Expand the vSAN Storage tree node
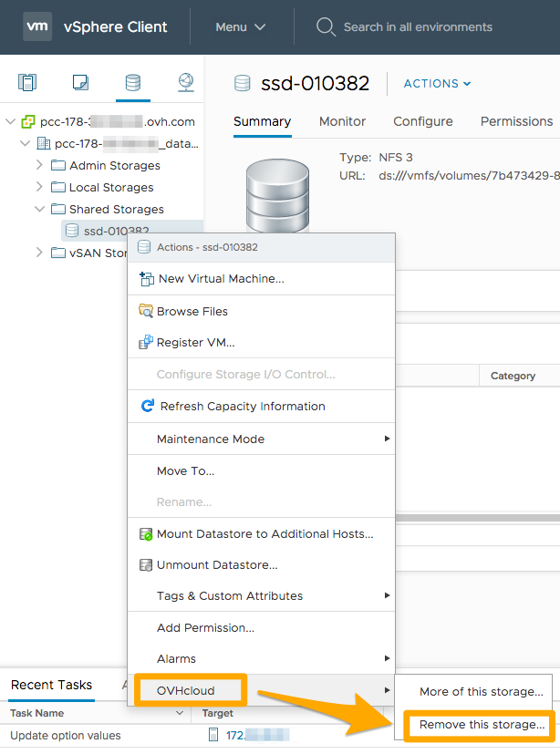Viewport: 560px width, 754px height. coord(41,253)
